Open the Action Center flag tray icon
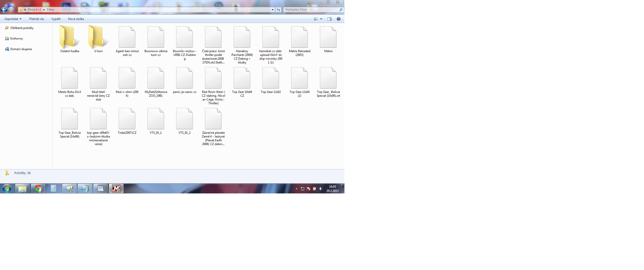The height and width of the screenshot is (270, 644). (x=308, y=188)
